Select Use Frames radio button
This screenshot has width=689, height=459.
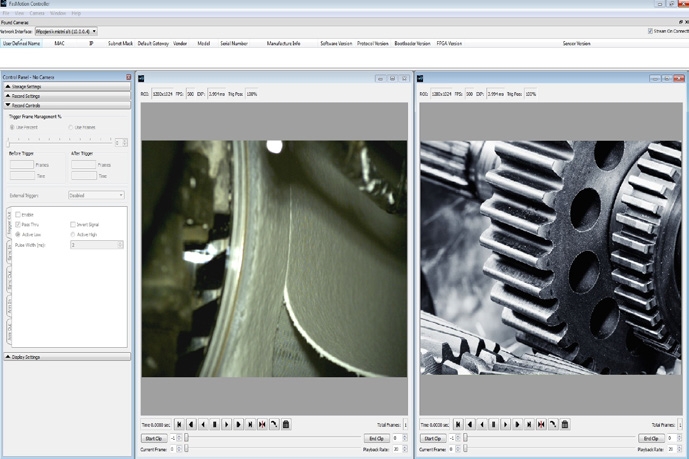(x=70, y=127)
